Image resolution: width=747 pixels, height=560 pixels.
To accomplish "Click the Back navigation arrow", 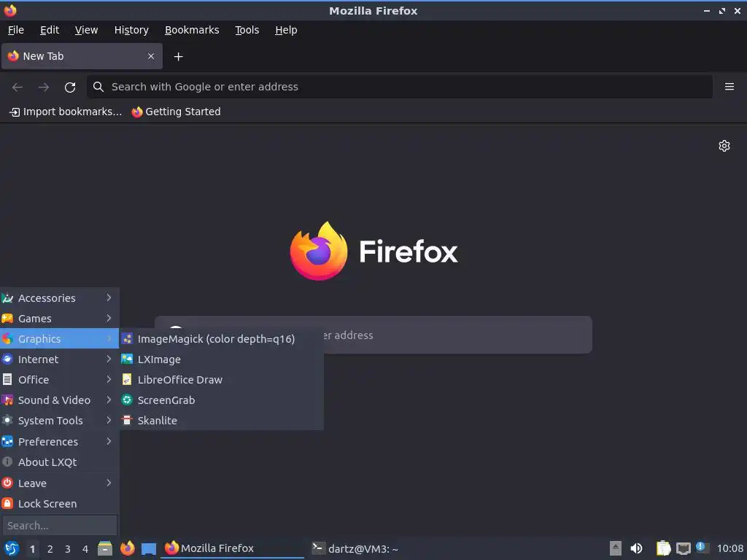I will point(18,87).
